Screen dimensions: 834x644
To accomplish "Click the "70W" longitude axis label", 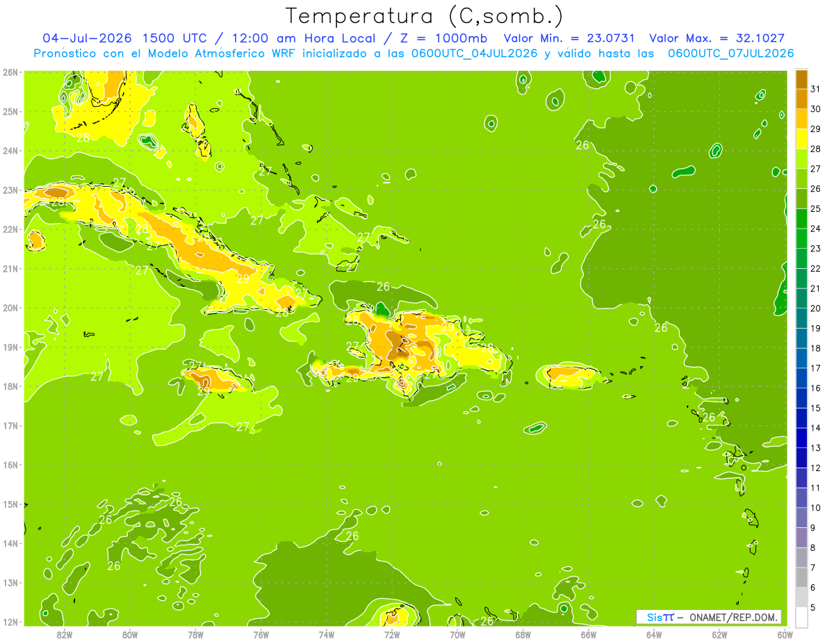I will click(457, 634).
